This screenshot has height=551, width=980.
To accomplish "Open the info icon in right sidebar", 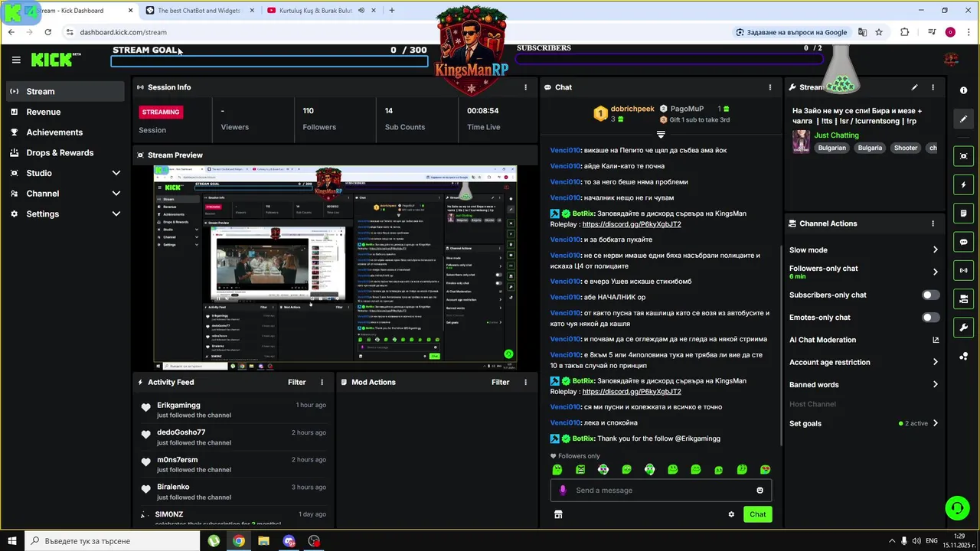I will coord(963,90).
